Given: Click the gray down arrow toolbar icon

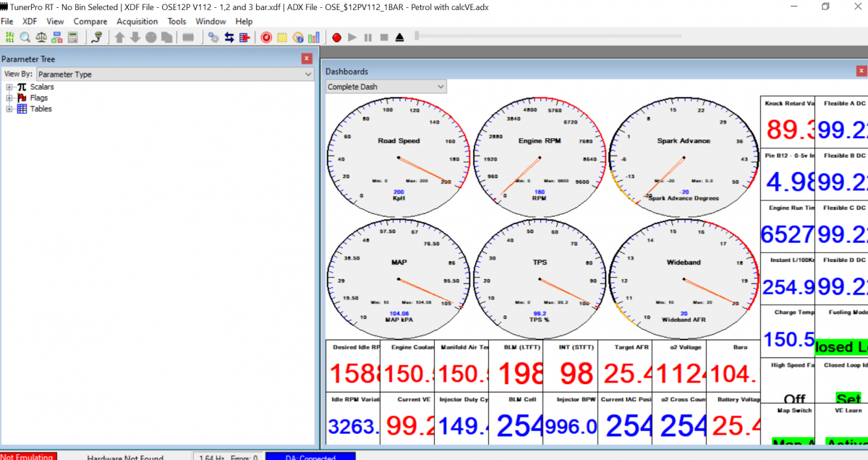Looking at the screenshot, I should point(135,37).
